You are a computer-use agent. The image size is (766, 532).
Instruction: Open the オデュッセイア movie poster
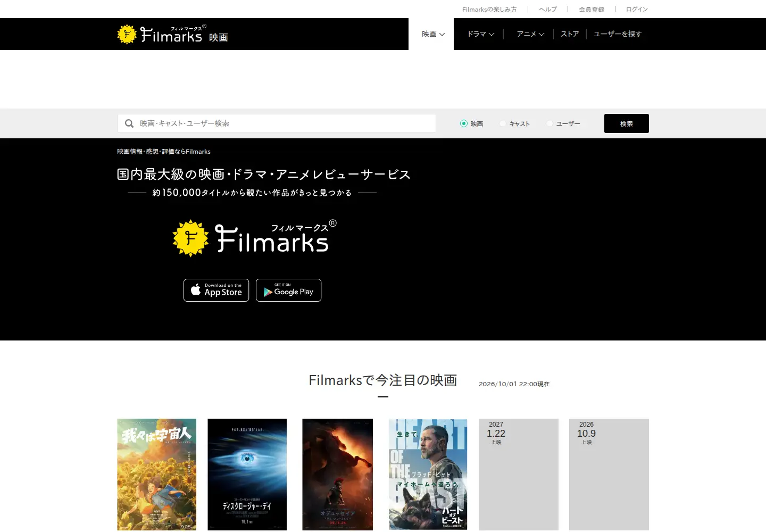[338, 475]
